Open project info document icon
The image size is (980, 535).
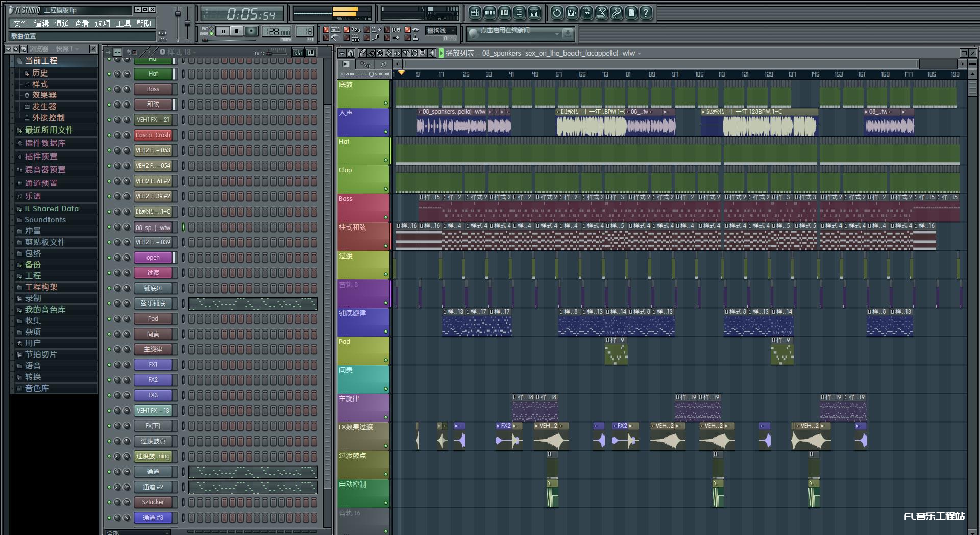point(631,13)
